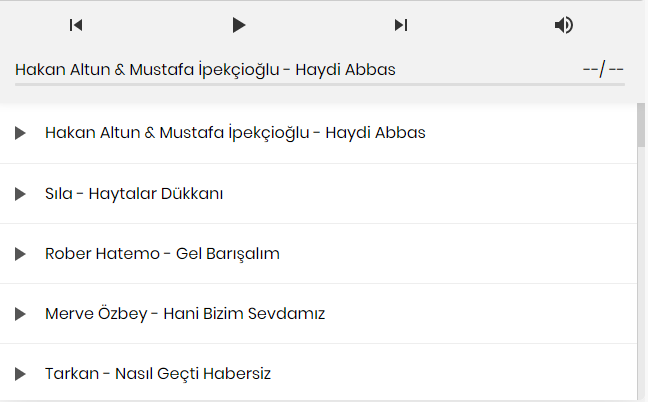Play icon beside Rober Hatemo track
Viewport: 648px width, 402px height.
20,254
